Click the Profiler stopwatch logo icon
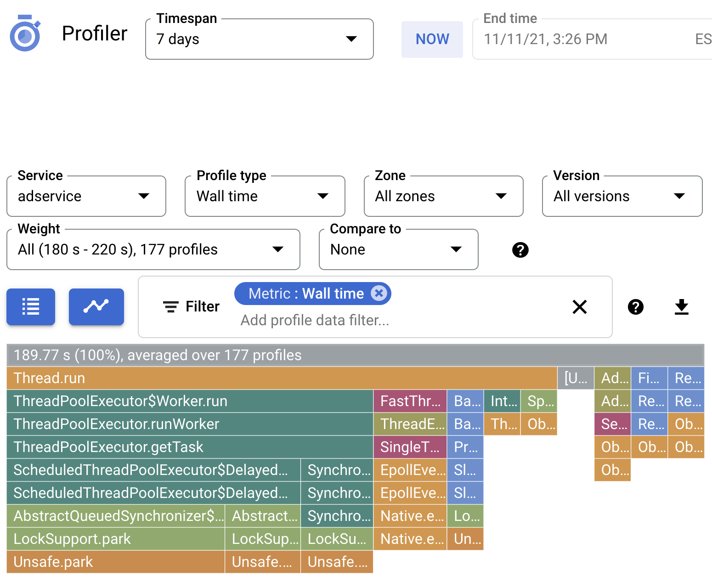This screenshot has width=712, height=588. coord(25,33)
